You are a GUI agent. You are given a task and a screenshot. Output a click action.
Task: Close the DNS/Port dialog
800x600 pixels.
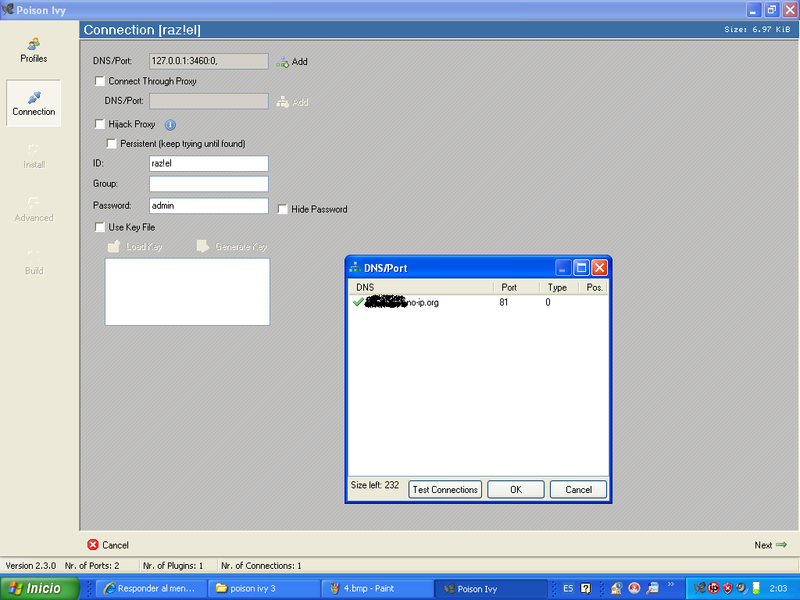pos(599,267)
